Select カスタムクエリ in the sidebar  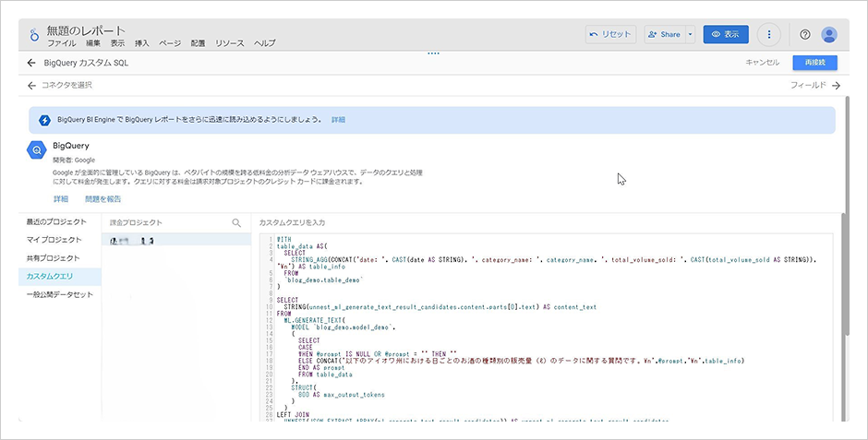point(60,277)
